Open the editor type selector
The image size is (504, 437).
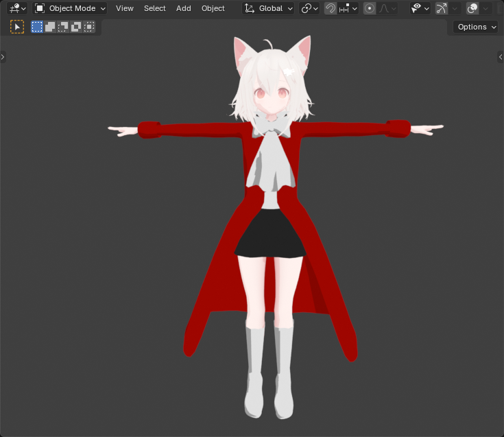[x=17, y=8]
